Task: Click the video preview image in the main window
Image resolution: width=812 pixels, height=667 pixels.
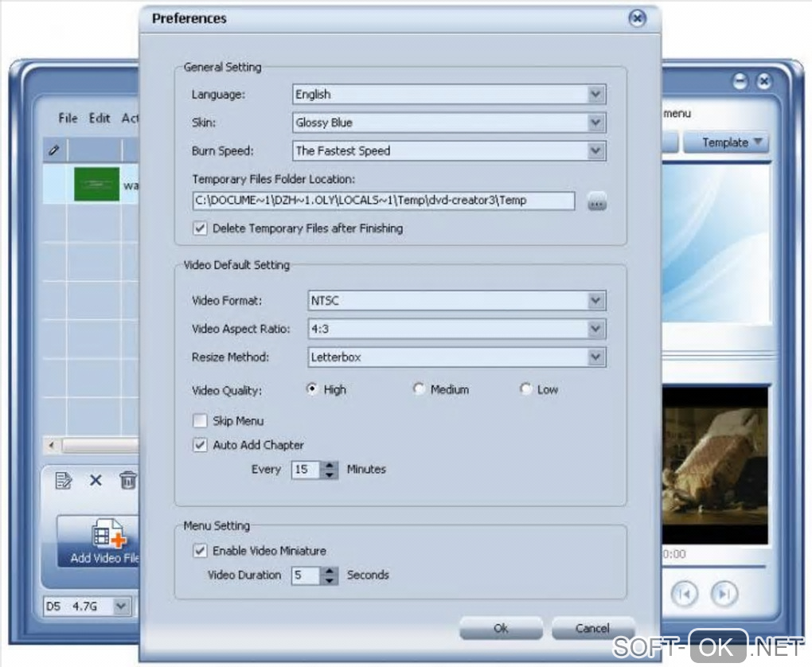Action: coord(715,465)
